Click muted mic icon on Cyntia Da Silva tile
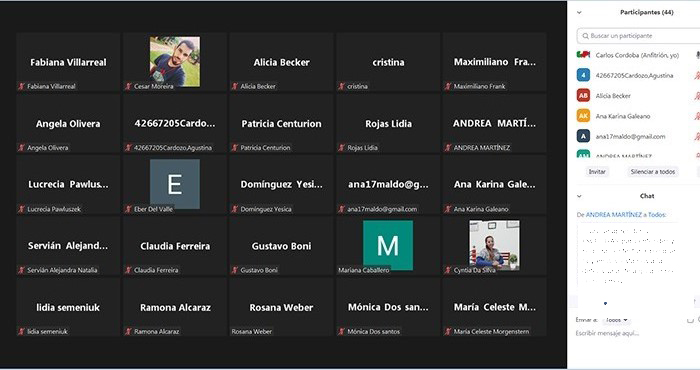 [448, 270]
